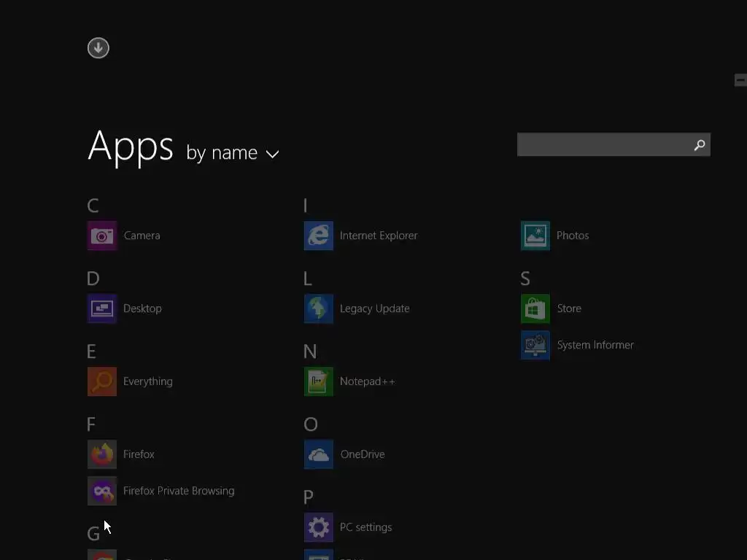
Task: Click the 'Everything' app label
Action: pos(148,381)
